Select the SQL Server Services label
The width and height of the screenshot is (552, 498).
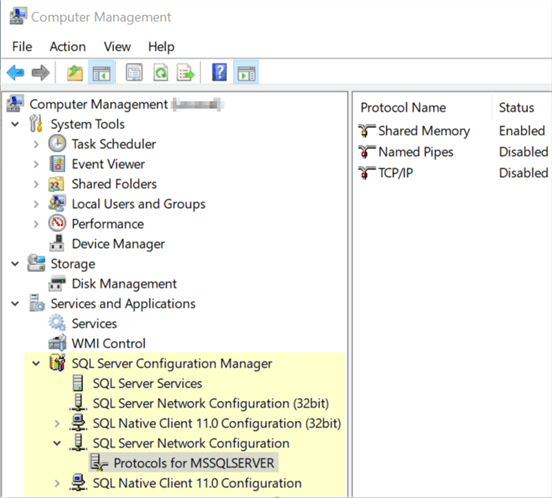148,383
